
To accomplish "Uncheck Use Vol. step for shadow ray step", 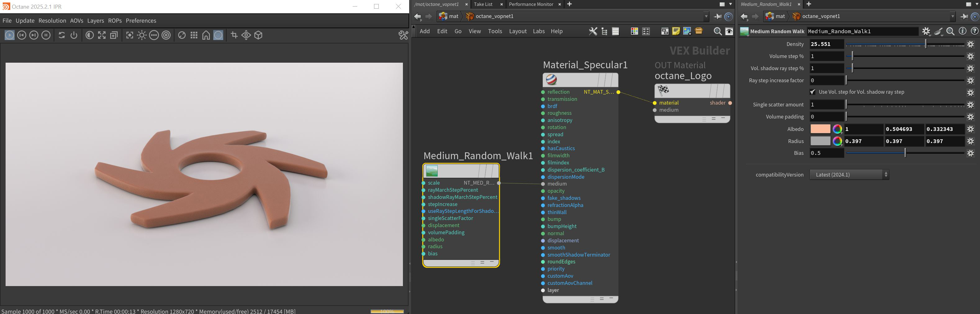I will point(813,92).
